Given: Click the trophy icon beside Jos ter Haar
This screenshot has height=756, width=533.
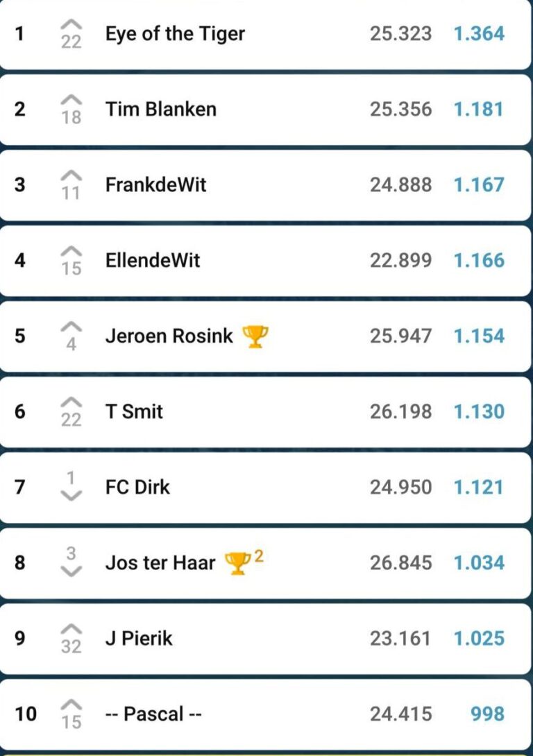Looking at the screenshot, I should tap(238, 563).
